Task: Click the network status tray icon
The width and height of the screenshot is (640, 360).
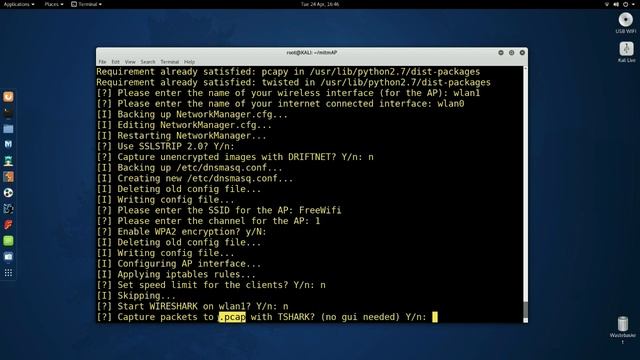Action: tap(607, 4)
